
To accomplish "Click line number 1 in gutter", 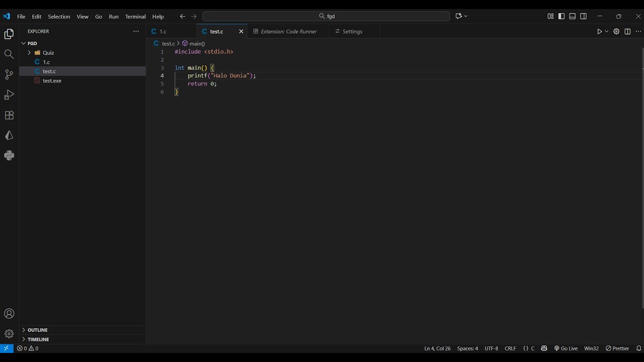I will pyautogui.click(x=162, y=52).
